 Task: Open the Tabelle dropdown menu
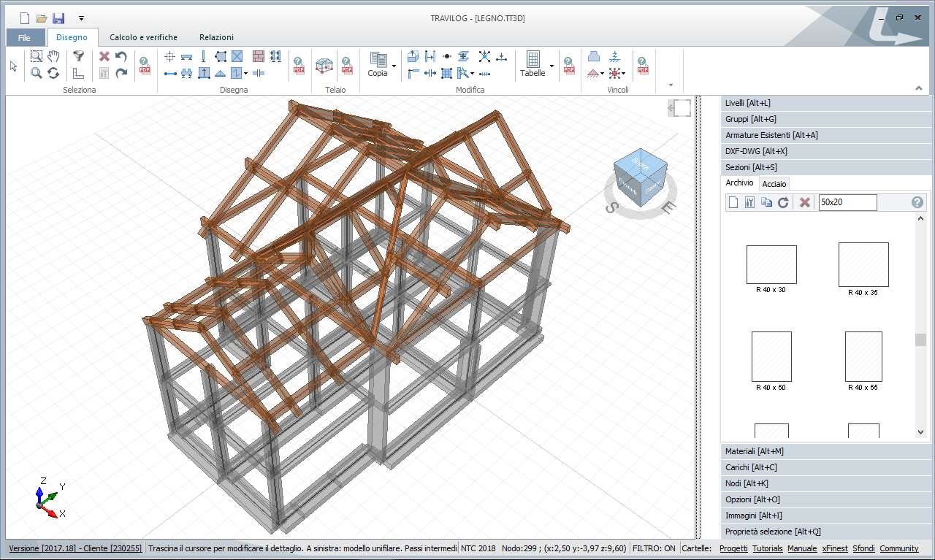[552, 66]
